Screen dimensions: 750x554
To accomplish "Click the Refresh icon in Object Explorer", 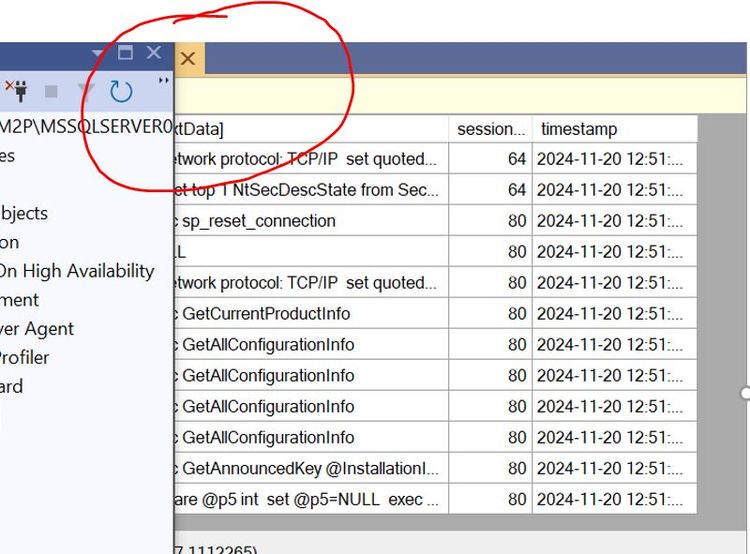I will click(121, 91).
